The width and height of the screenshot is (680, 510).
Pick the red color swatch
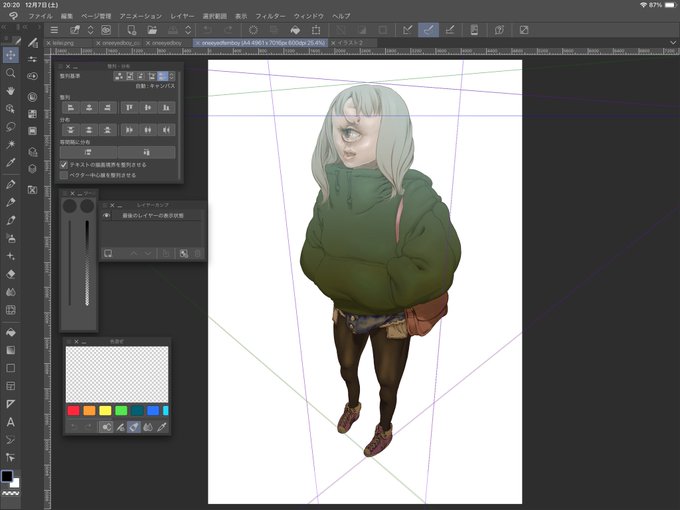click(x=73, y=410)
